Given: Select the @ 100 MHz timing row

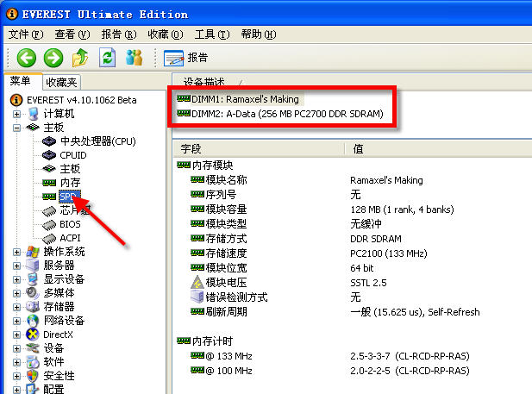Looking at the screenshot, I should tap(330, 371).
